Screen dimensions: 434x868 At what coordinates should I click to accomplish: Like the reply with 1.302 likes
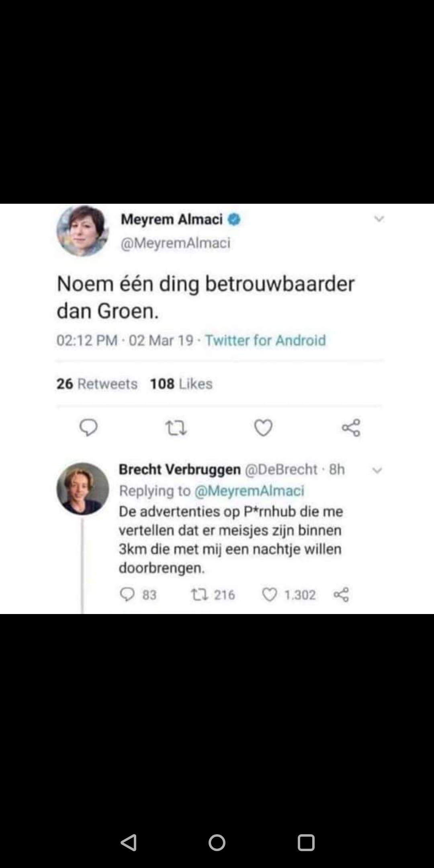click(270, 594)
